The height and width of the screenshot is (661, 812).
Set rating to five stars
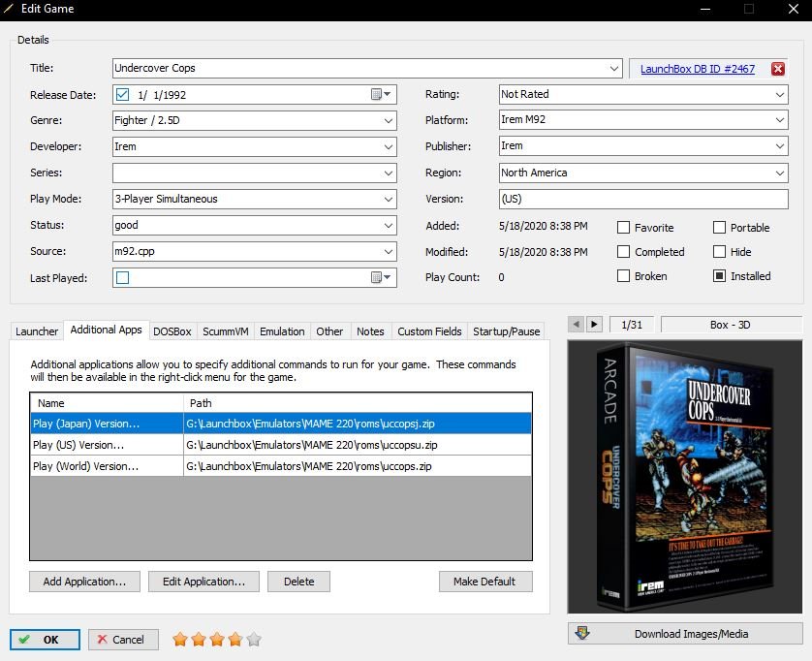click(x=254, y=640)
